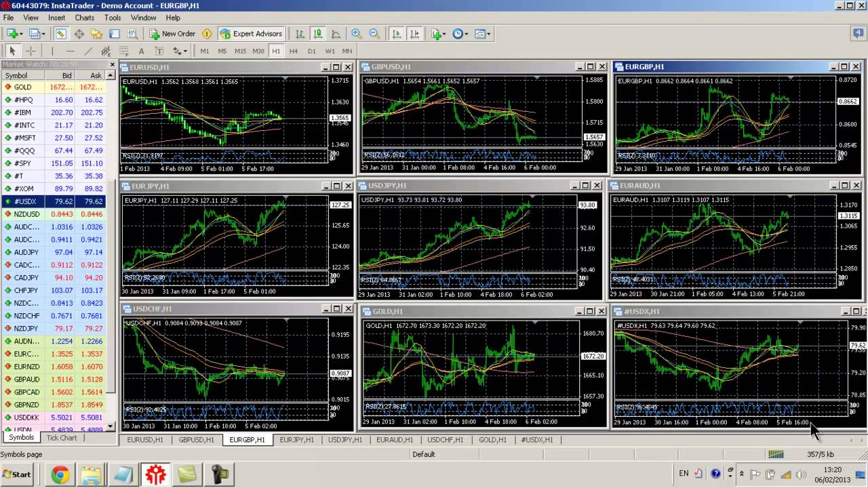Image resolution: width=868 pixels, height=488 pixels.
Task: Open the Periods clock icon
Action: (x=458, y=33)
